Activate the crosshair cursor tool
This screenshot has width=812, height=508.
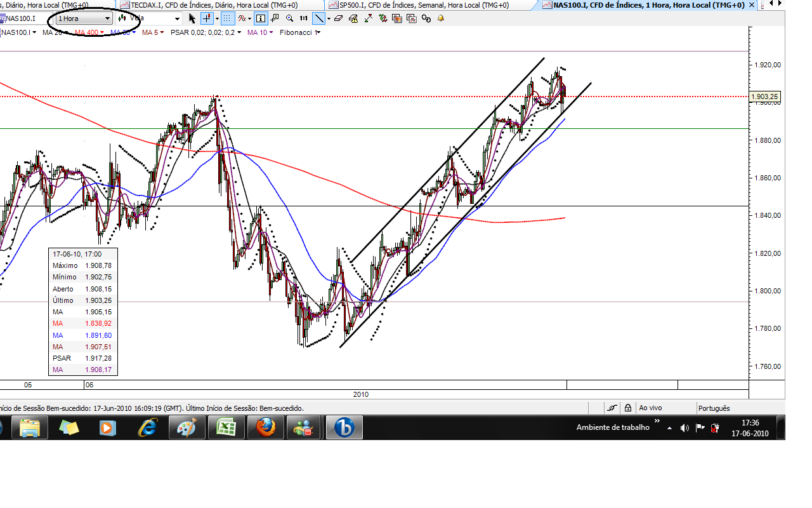[207, 18]
